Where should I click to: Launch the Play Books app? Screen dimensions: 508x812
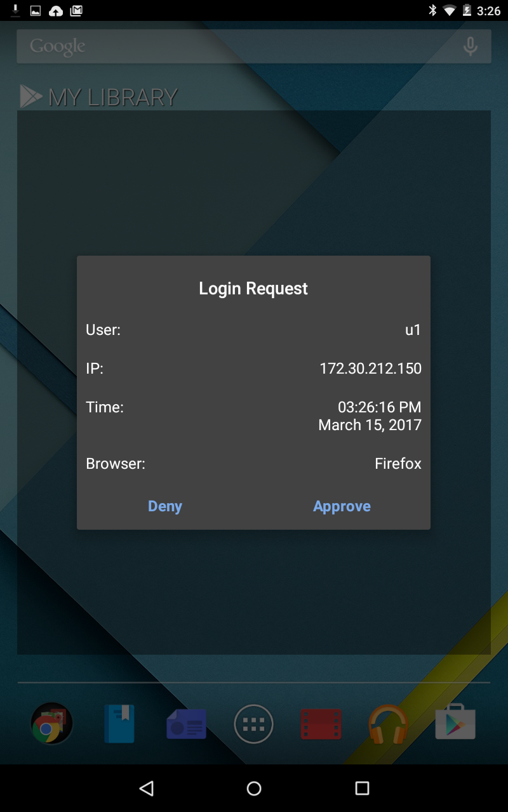click(x=119, y=723)
